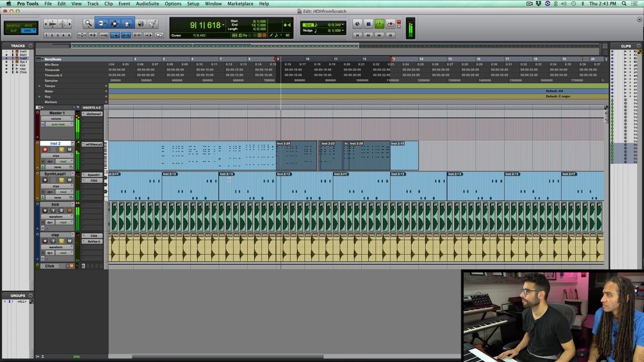
Task: Open the Marketplace menu
Action: pos(240,3)
